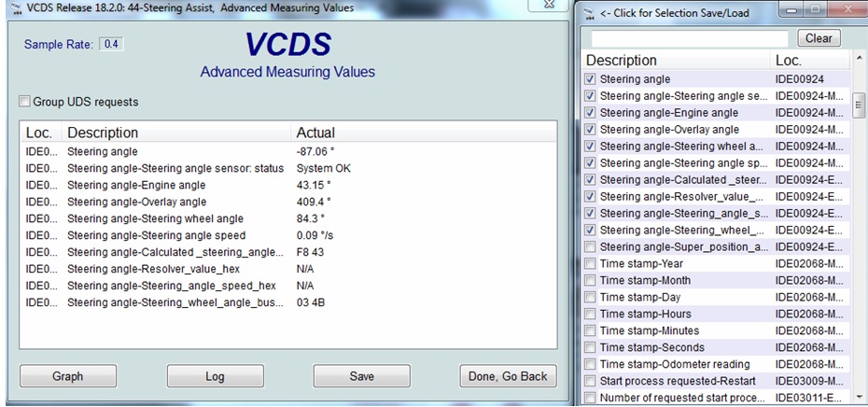Select the Resolver_value_hex N/A row
The image size is (868, 407).
(287, 269)
